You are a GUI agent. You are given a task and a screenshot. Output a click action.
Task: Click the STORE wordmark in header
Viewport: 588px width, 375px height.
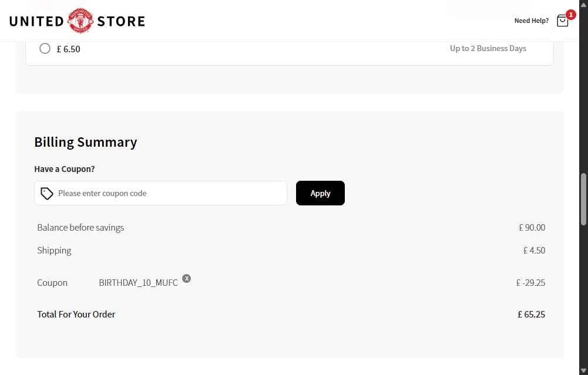[x=121, y=22]
